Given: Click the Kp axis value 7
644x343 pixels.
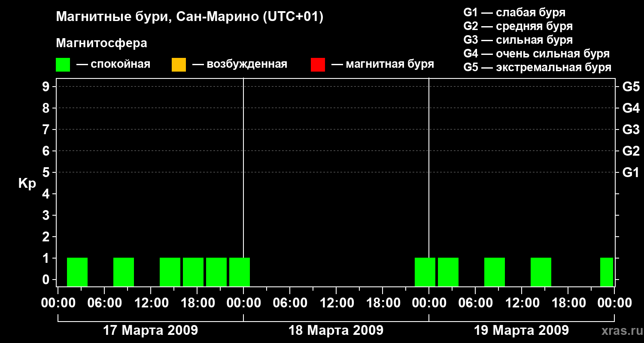Looking at the screenshot, I should click(x=47, y=129).
